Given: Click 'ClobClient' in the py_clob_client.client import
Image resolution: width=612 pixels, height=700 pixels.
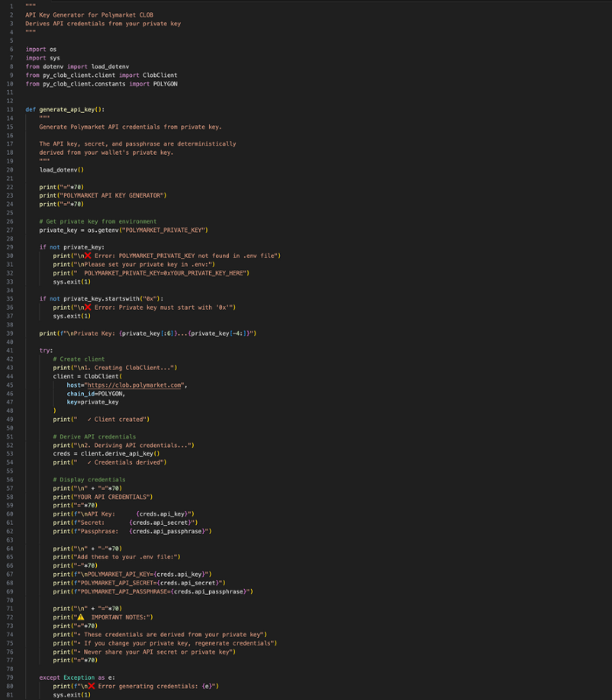Looking at the screenshot, I should coord(160,75).
